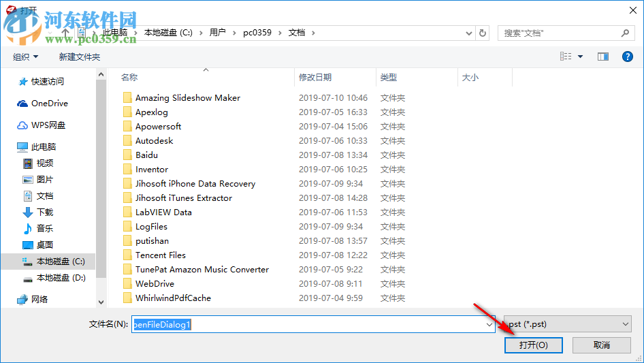Screen dimensions: 644x363
Task: Select the Jihosoft iPhone Data Recovery folder name
Action: (195, 184)
